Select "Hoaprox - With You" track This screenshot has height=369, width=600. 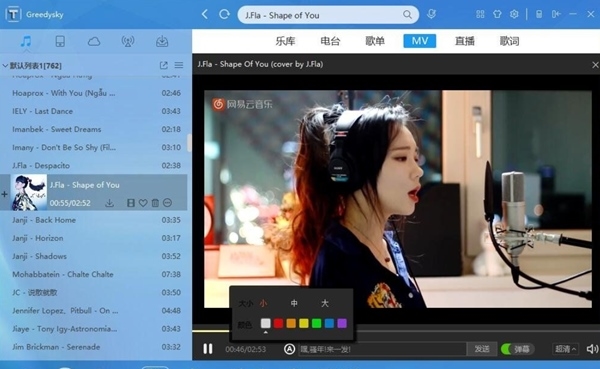pyautogui.click(x=94, y=93)
